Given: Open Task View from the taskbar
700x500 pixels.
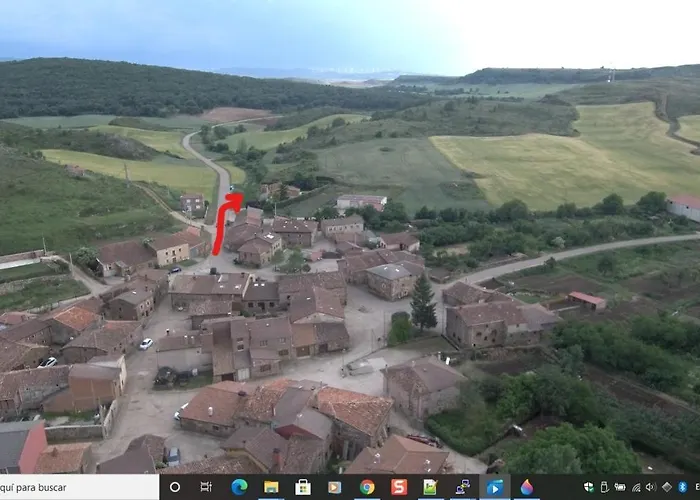Looking at the screenshot, I should pyautogui.click(x=206, y=487).
